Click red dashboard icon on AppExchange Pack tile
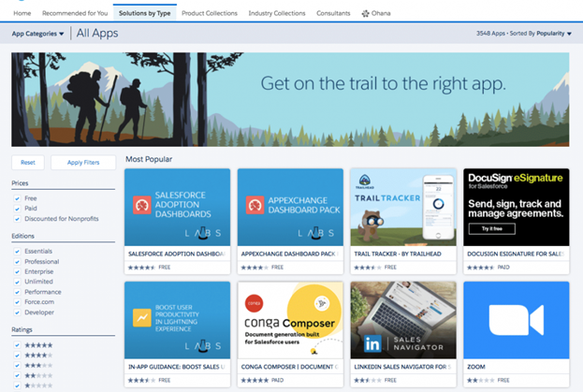 coord(255,205)
